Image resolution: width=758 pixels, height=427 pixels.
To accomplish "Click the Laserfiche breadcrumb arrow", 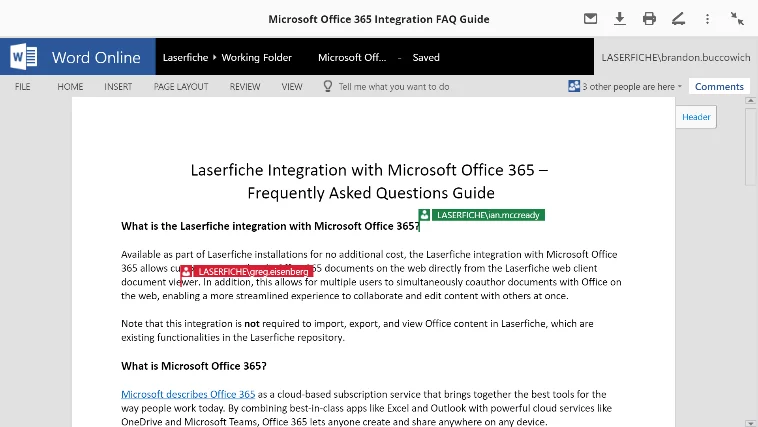I will (x=215, y=57).
